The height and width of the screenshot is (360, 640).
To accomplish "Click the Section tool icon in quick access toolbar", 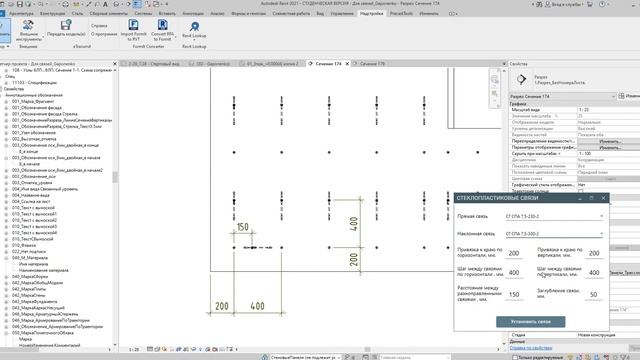I will tap(128, 4).
